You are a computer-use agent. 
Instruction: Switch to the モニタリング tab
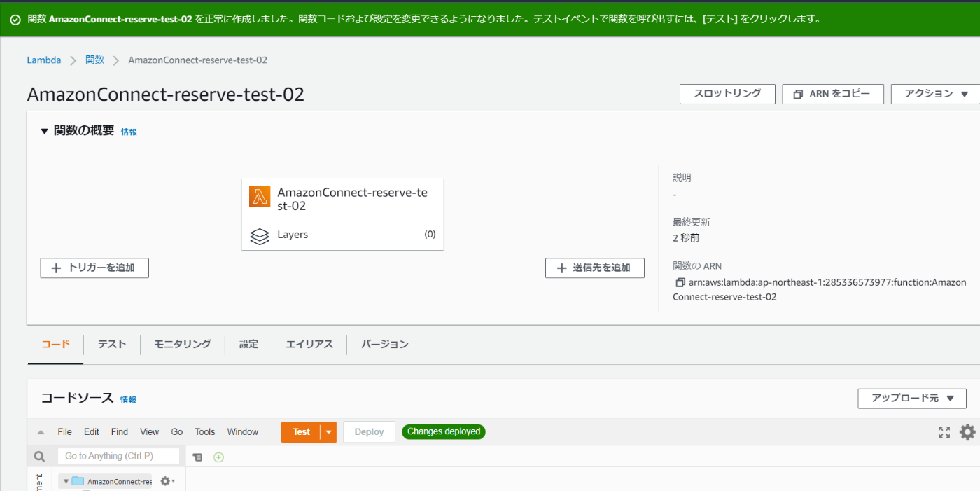coord(183,344)
